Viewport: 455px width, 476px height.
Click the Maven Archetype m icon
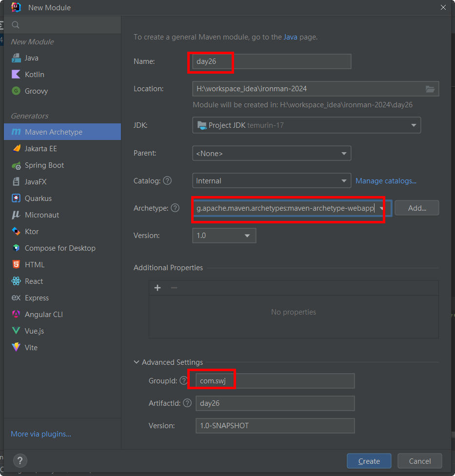tap(16, 132)
